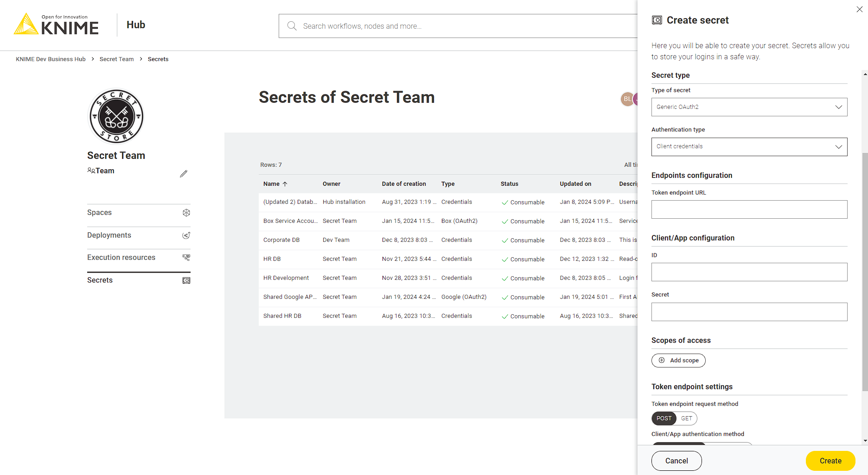This screenshot has height=475, width=868.
Task: Click the Add scope button
Action: coord(678,361)
